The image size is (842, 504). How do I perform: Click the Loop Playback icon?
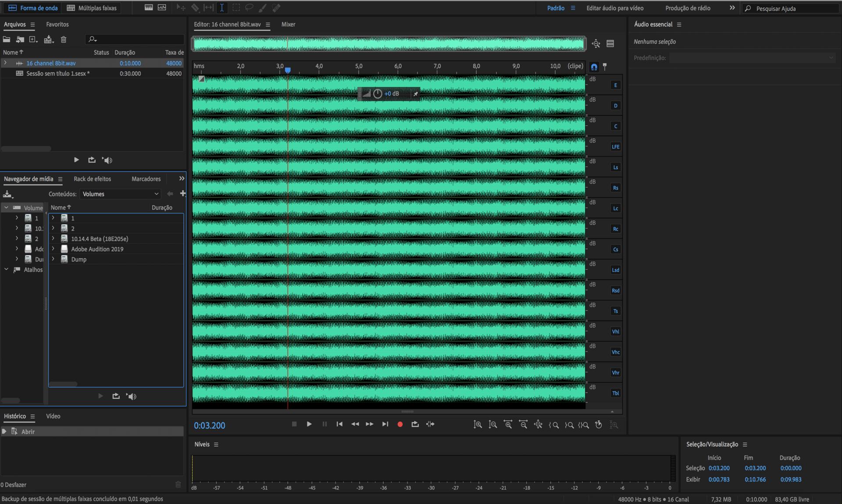415,424
